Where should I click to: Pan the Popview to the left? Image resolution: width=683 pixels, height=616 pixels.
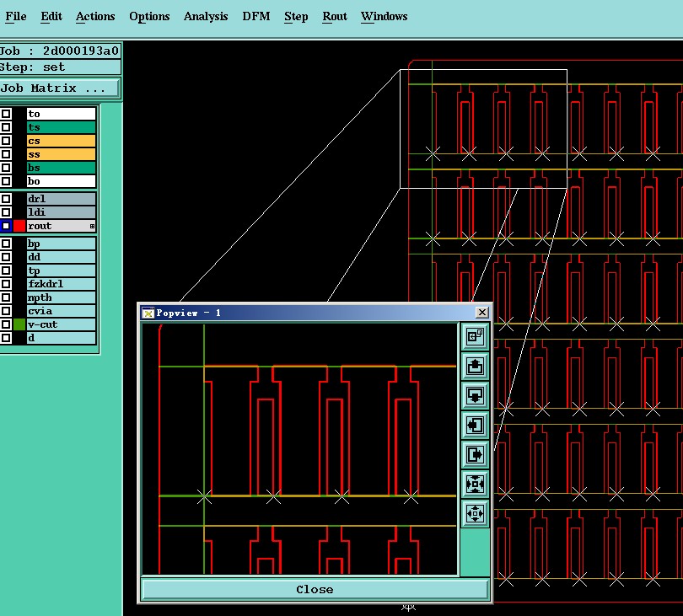coord(475,425)
